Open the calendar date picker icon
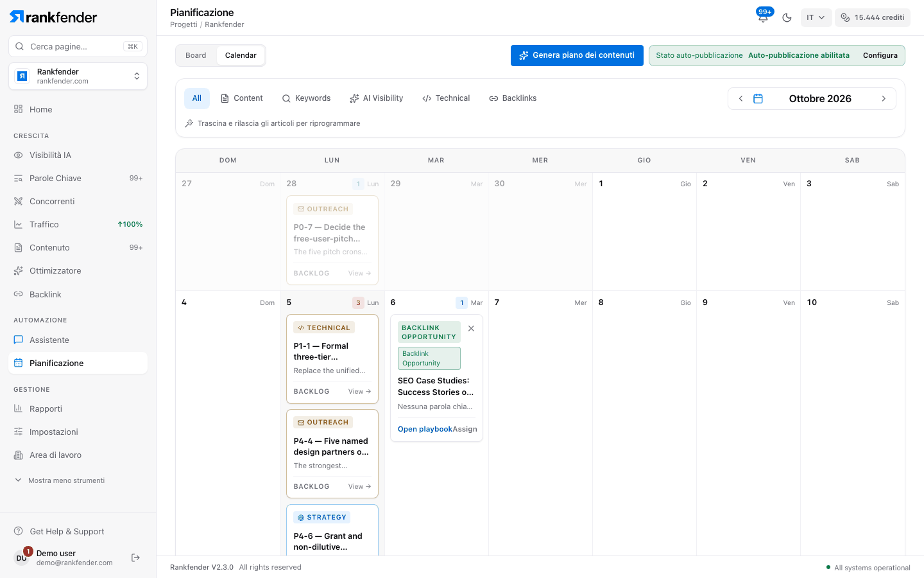Image resolution: width=924 pixels, height=578 pixels. (758, 98)
